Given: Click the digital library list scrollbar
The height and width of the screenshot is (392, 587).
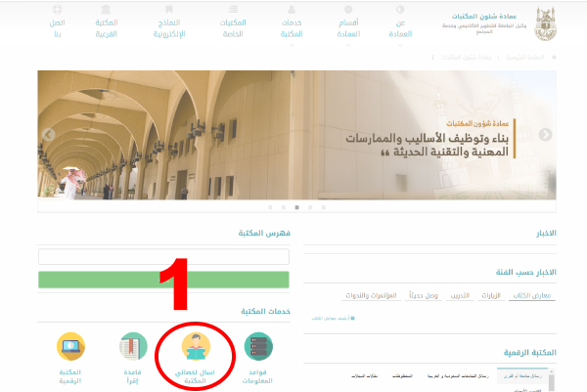Looking at the screenshot, I should pos(552,380).
